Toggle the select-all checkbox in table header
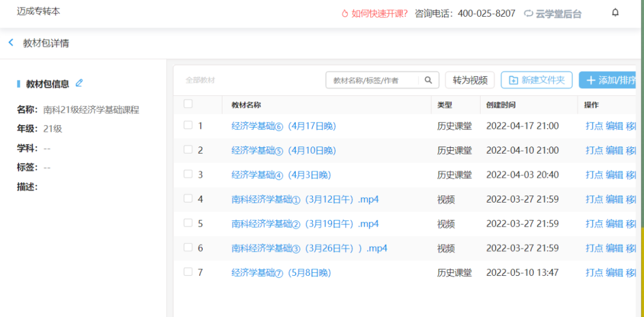 point(188,104)
